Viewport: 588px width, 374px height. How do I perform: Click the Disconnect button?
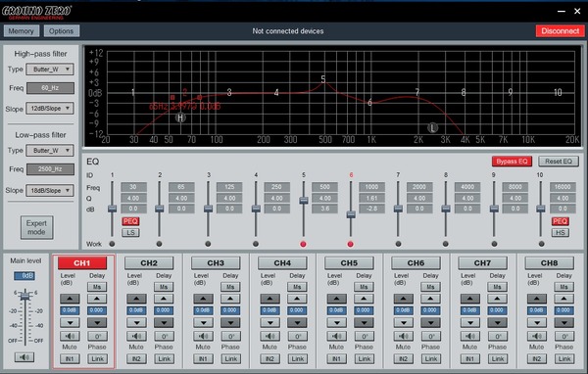[560, 31]
